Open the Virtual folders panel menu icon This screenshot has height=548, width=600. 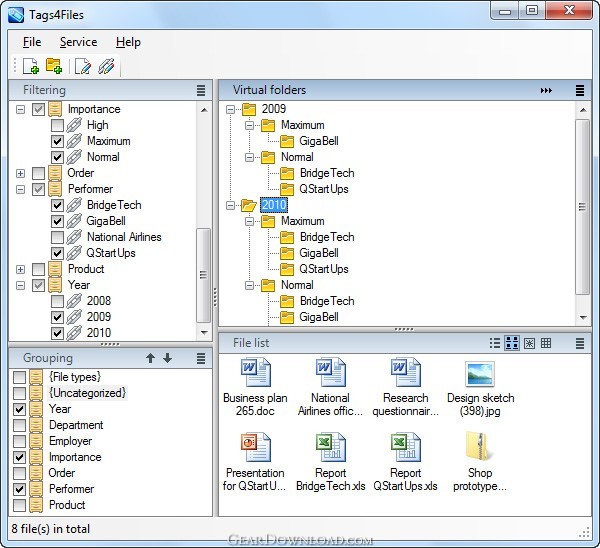coord(580,90)
